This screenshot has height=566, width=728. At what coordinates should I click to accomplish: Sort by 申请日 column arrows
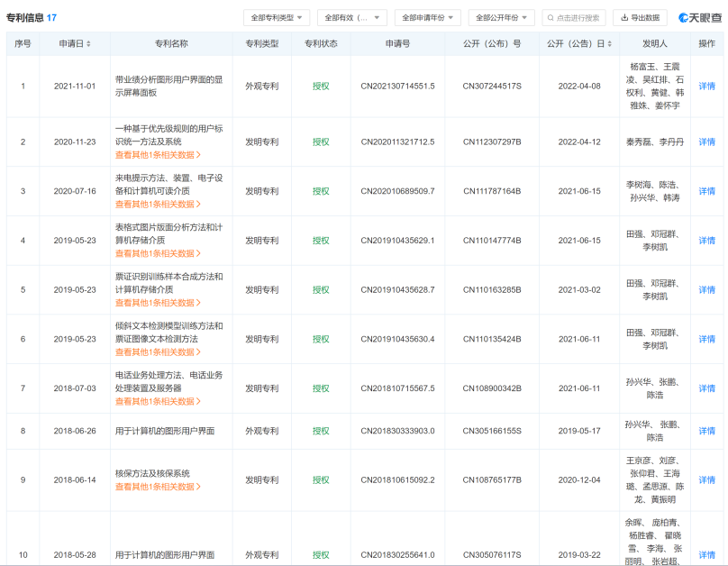pyautogui.click(x=88, y=44)
